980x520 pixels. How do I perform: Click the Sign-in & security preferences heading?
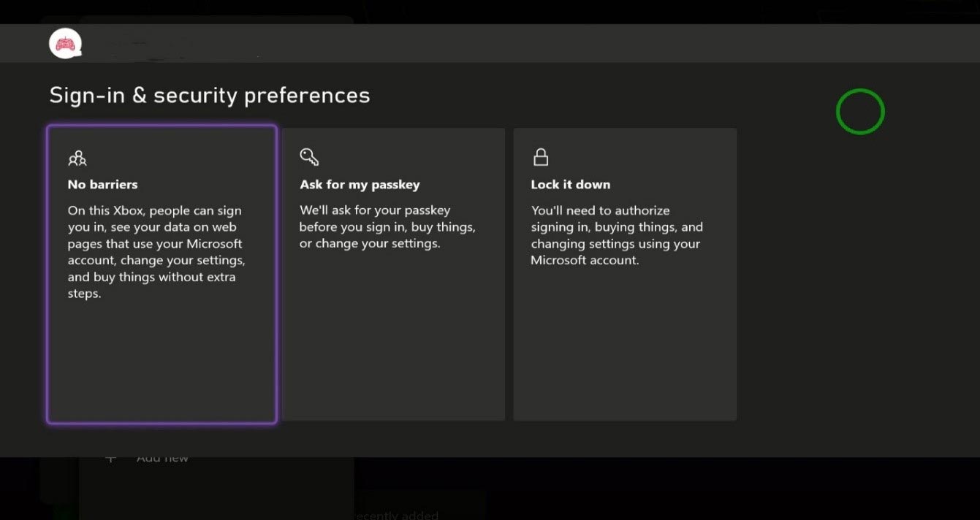point(210,96)
